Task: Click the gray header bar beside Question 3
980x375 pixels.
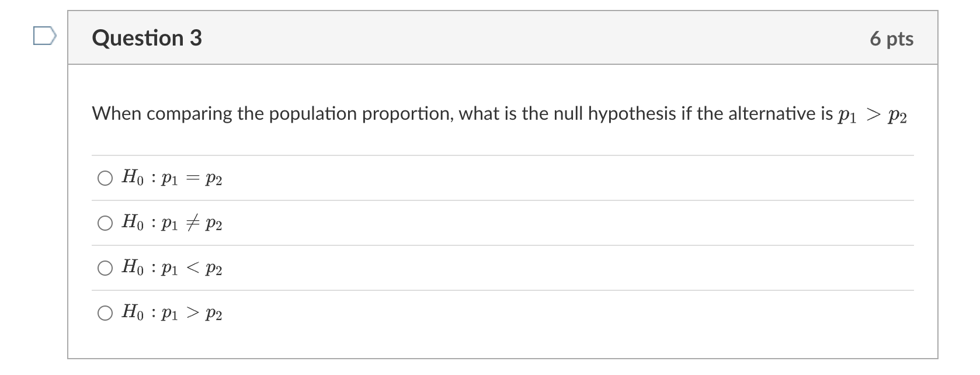Action: click(x=526, y=38)
